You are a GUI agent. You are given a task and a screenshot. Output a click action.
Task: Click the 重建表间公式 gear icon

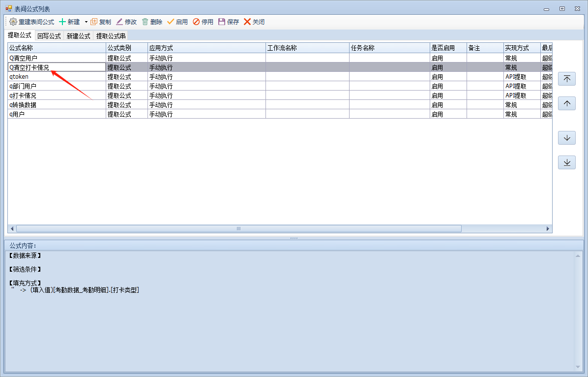[x=13, y=22]
